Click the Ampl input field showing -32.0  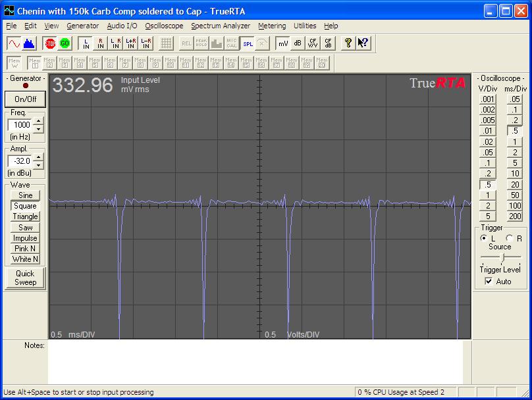20,161
